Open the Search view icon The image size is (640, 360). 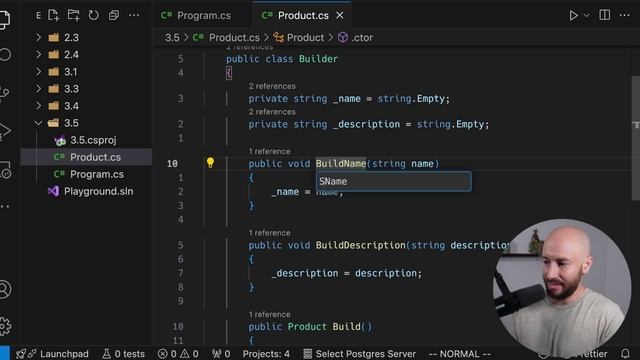tap(5, 55)
